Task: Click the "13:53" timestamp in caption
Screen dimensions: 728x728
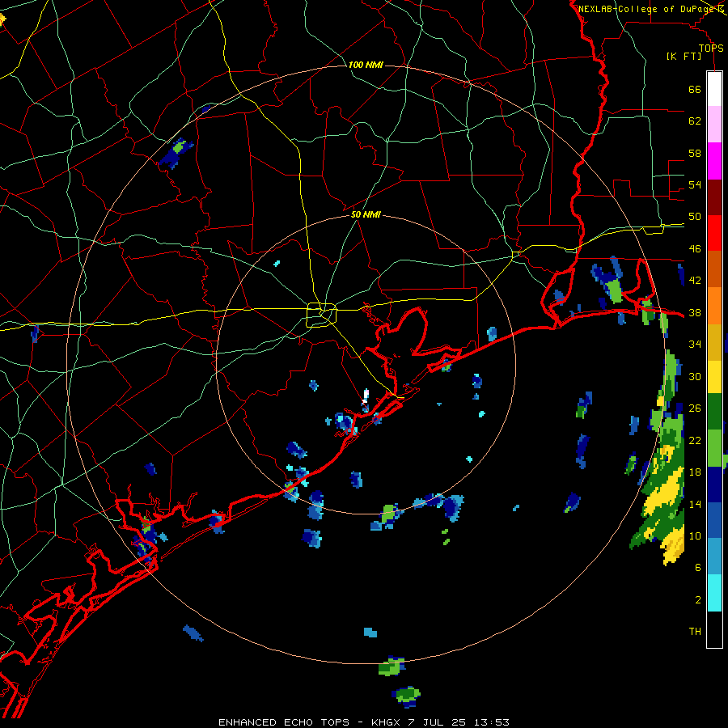Action: (x=491, y=722)
